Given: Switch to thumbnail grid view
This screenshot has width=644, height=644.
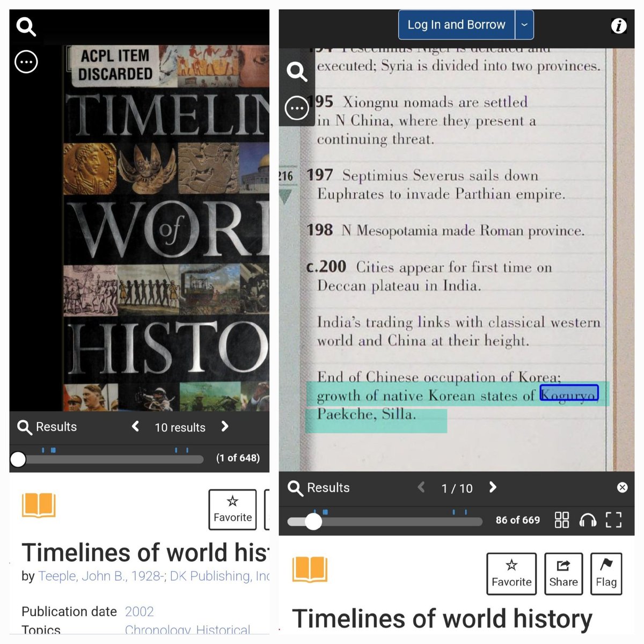Looking at the screenshot, I should [562, 520].
